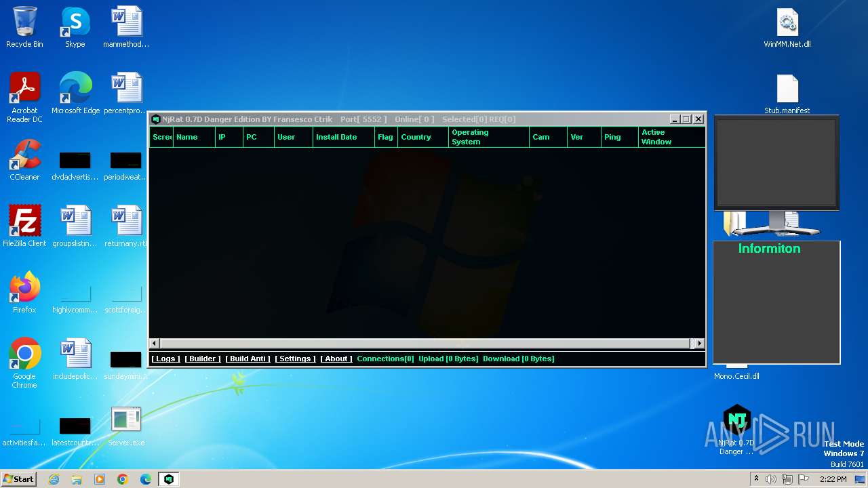Screen dimensions: 868x488
Task: Open the [ About ] menu item
Action: (336, 359)
